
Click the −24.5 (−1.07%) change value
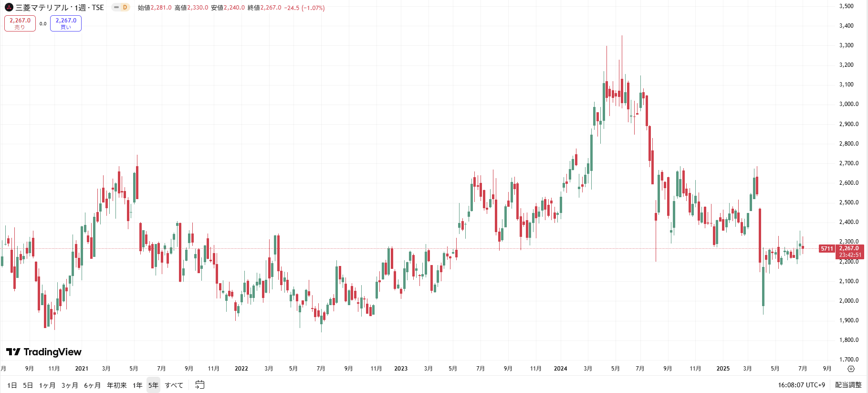(x=304, y=8)
